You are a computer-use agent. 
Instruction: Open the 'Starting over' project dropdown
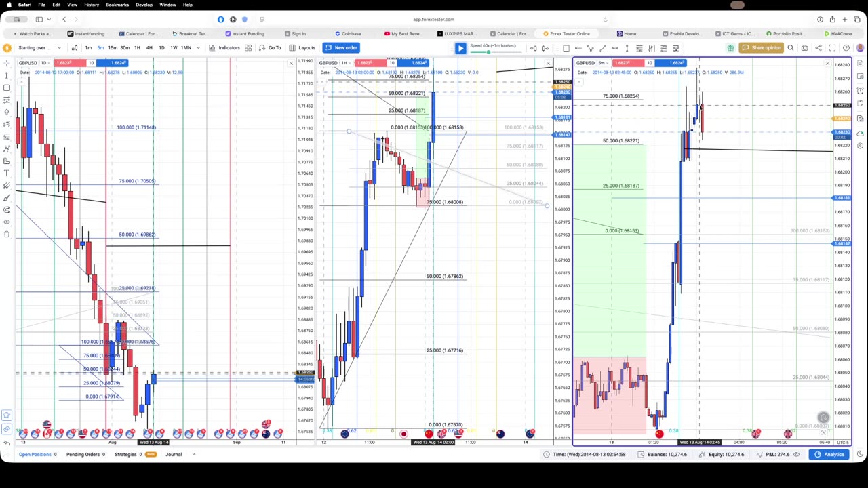(x=40, y=47)
